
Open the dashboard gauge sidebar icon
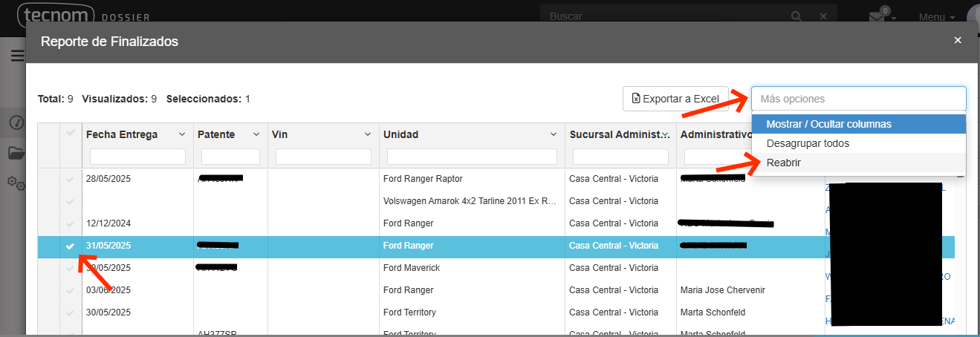click(16, 122)
